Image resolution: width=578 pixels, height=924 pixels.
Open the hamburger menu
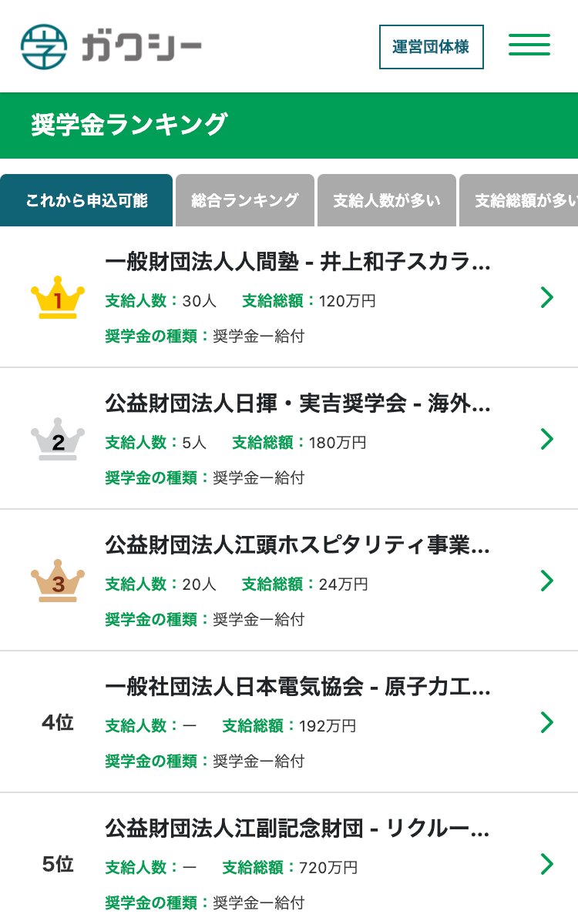tap(529, 45)
